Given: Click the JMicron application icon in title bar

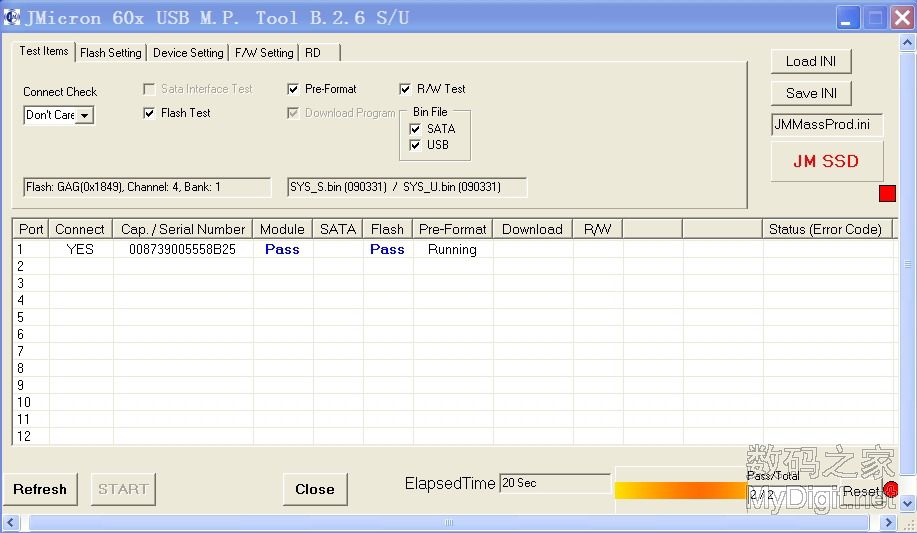Looking at the screenshot, I should [12, 17].
